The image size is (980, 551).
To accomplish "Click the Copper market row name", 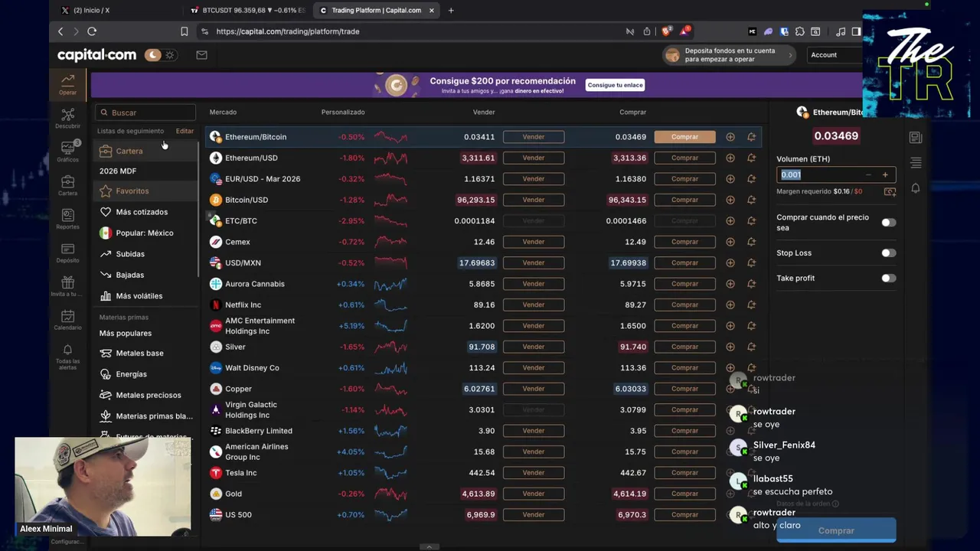I will click(238, 389).
